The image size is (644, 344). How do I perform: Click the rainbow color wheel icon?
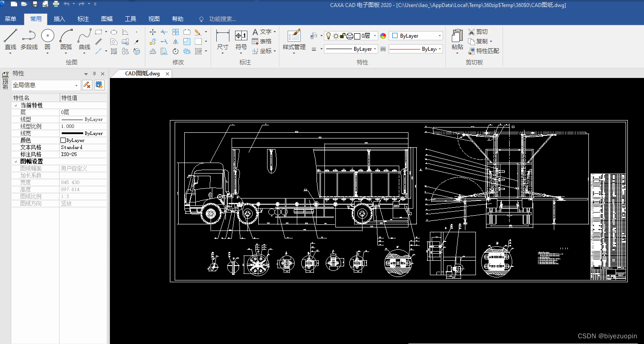383,36
